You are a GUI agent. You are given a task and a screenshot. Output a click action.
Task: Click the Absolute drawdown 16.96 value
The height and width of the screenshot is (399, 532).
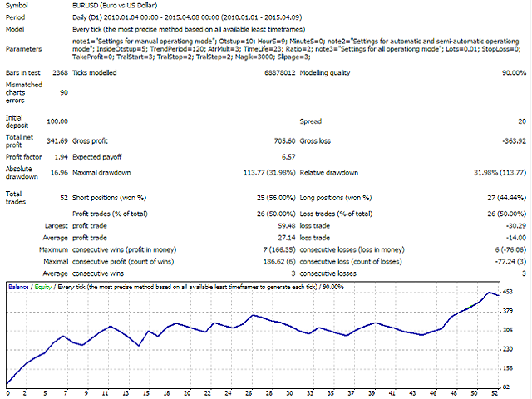coord(57,173)
